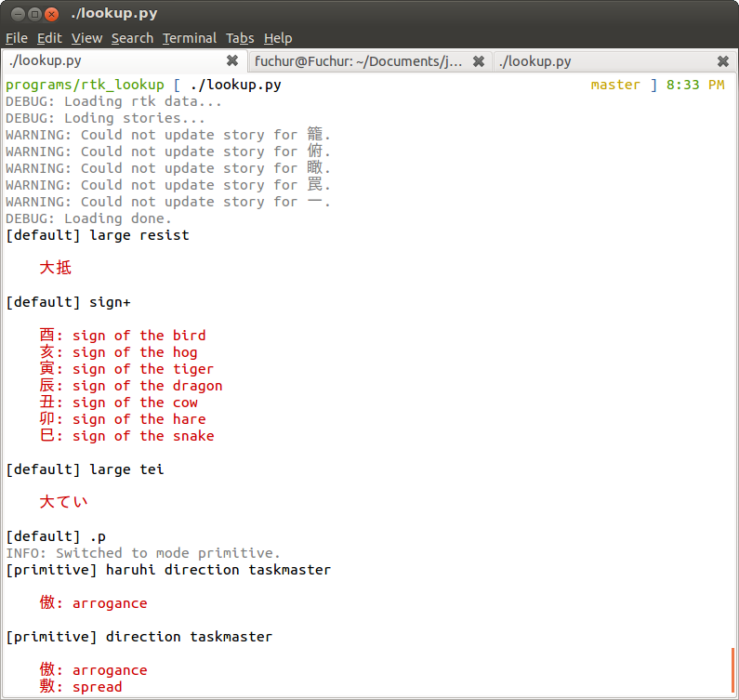Click '[default] sign+' line
Screen dimensions: 739x700
[68, 302]
